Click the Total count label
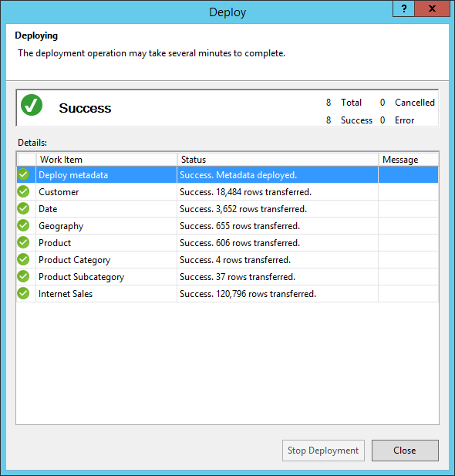 pos(351,103)
